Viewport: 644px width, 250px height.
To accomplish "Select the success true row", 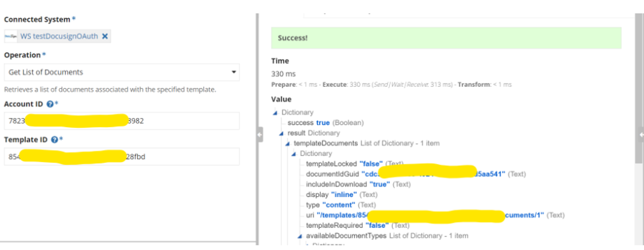I will pos(326,123).
